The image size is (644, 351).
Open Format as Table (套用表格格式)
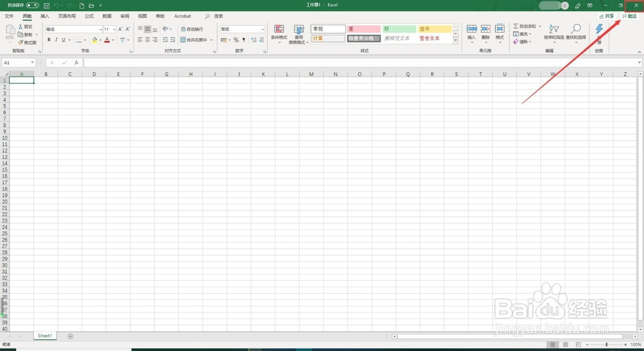(299, 34)
